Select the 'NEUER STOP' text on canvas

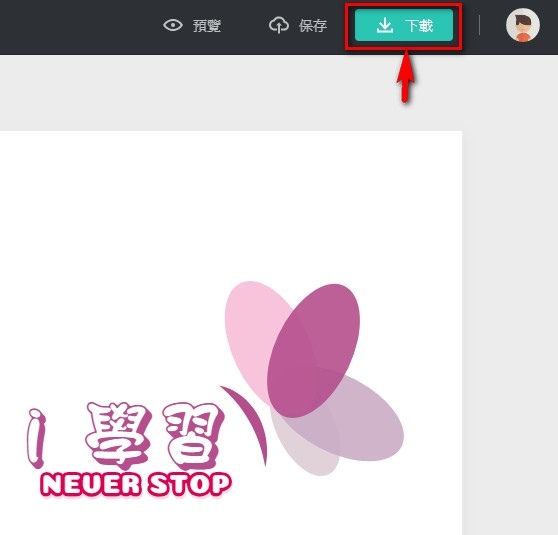point(136,485)
